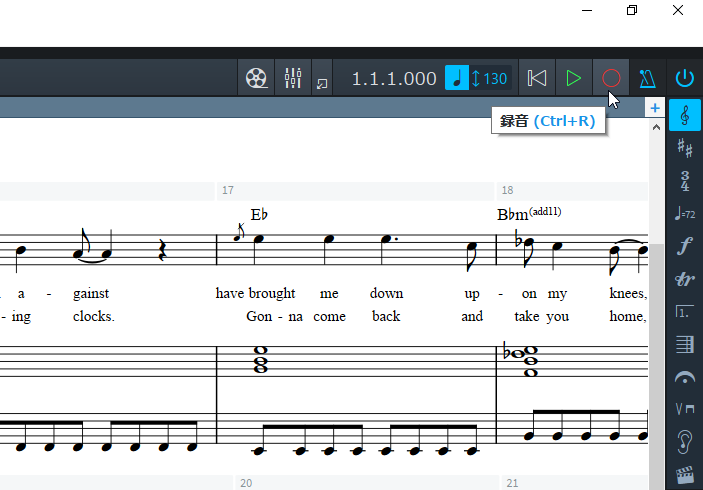Image resolution: width=703 pixels, height=490 pixels.
Task: Toggle the quarter-note tempo mode button
Action: tap(456, 78)
